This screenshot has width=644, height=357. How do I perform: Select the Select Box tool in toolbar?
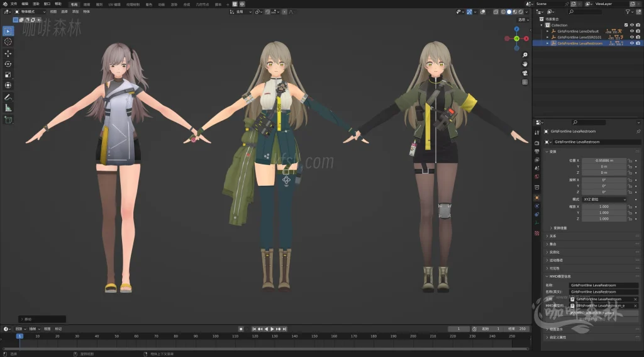(8, 31)
